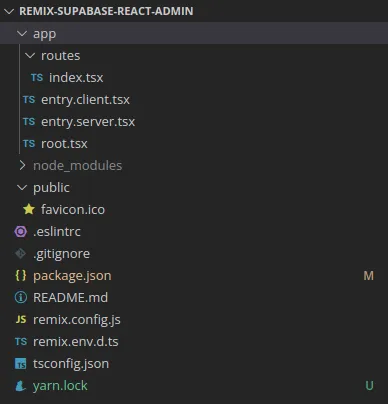Screen dimensions: 388x404
Task: Click the git diamond icon of .gitignore
Action: click(20, 254)
